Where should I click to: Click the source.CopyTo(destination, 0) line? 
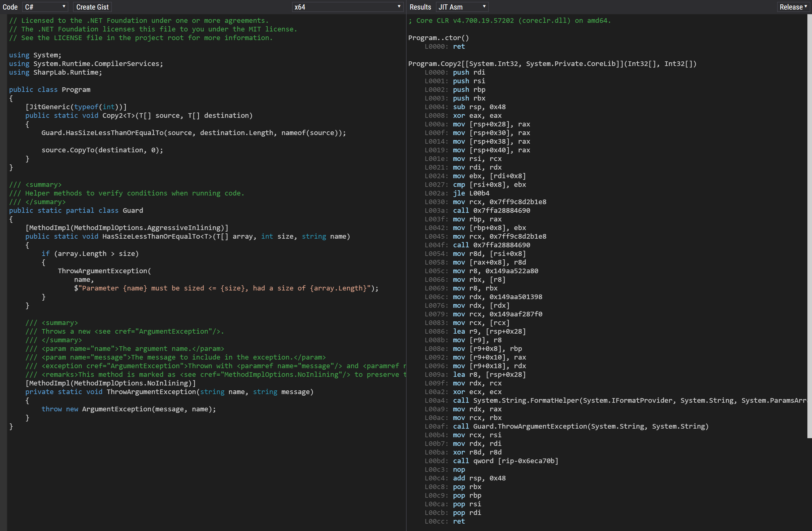coord(102,150)
